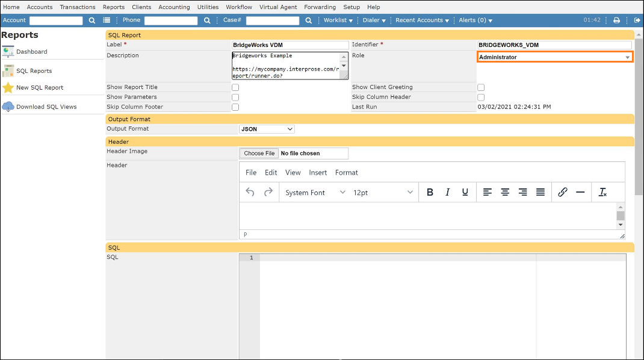
Task: Click the Account search magnifier icon
Action: 92,20
